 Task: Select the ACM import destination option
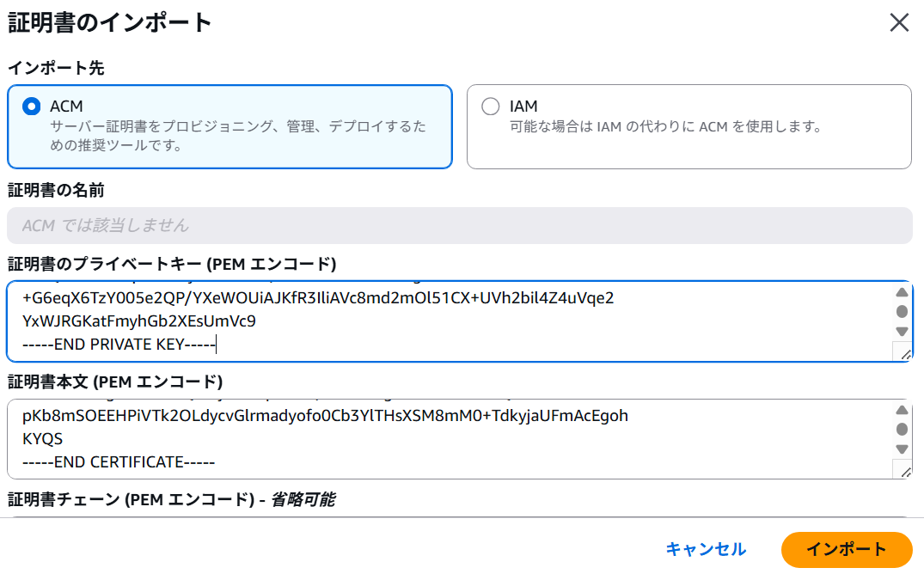(x=31, y=106)
